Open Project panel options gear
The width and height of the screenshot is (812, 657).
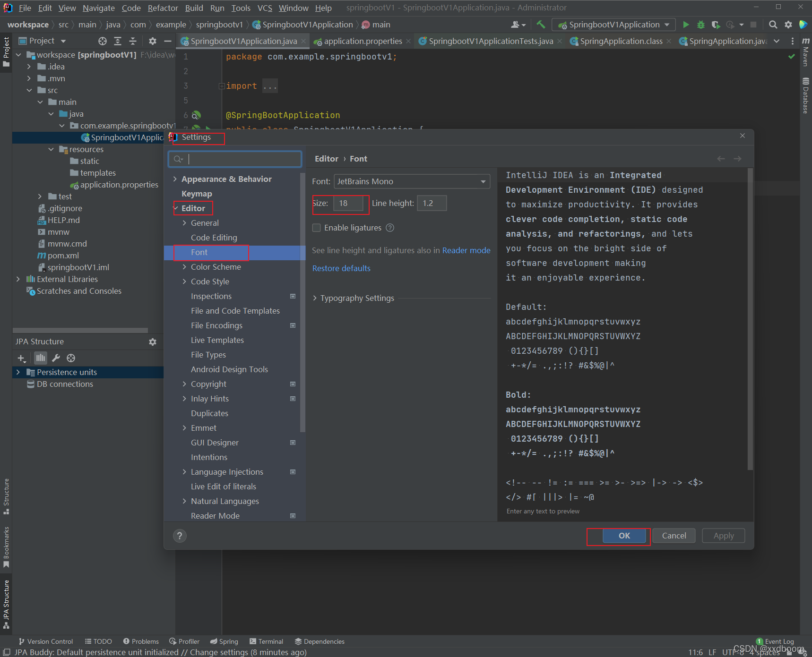(x=152, y=41)
